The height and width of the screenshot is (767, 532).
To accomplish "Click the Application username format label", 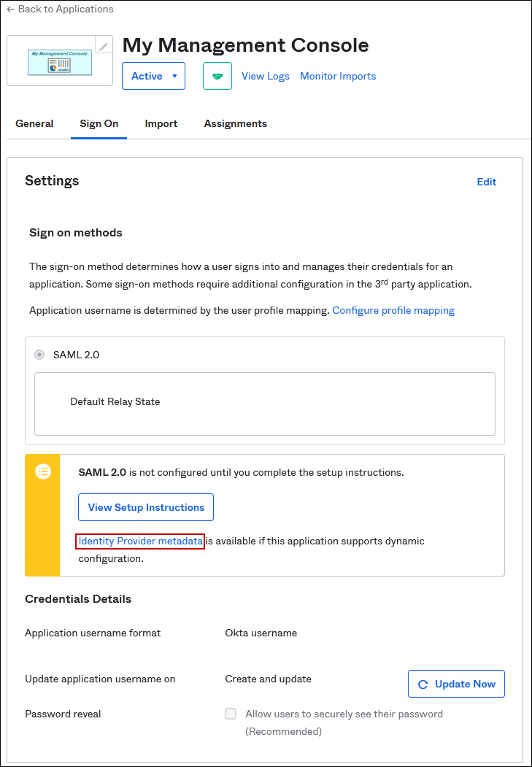I will coord(93,633).
